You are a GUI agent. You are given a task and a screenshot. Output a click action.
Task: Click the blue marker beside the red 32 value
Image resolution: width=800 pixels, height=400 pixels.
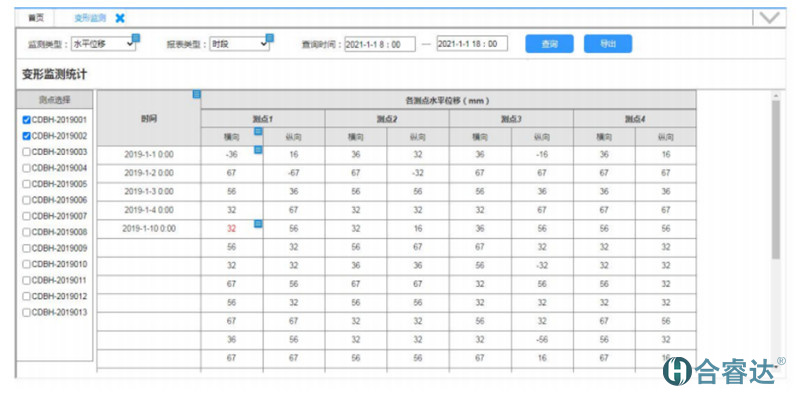pyautogui.click(x=258, y=224)
